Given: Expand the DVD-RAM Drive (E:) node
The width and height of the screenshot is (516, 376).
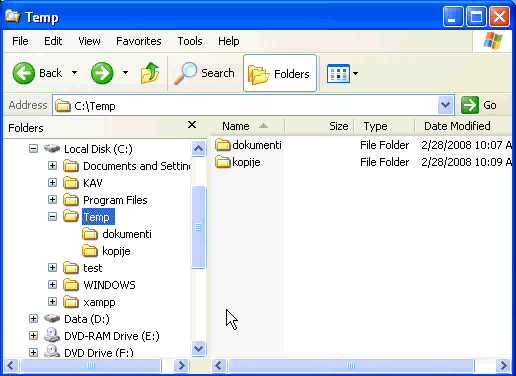Looking at the screenshot, I should tap(33, 335).
